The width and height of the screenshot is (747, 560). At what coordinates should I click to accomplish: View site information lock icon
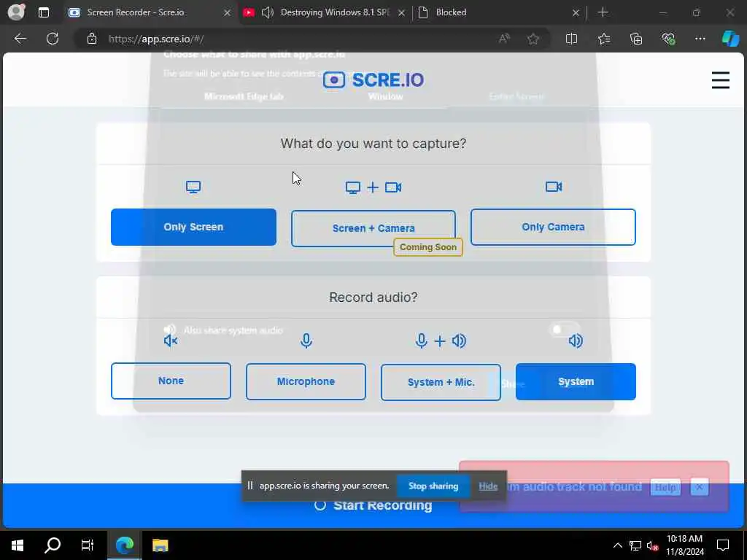[92, 39]
